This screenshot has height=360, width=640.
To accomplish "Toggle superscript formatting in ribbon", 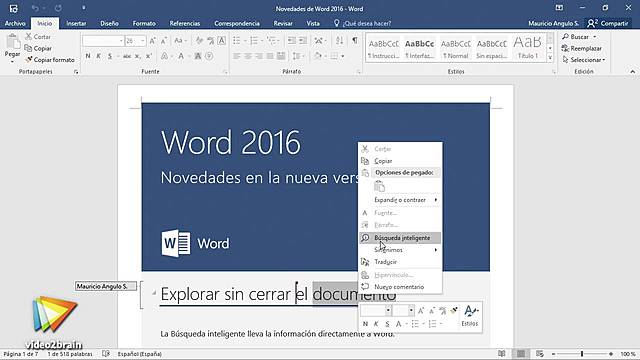I will pyautogui.click(x=149, y=56).
